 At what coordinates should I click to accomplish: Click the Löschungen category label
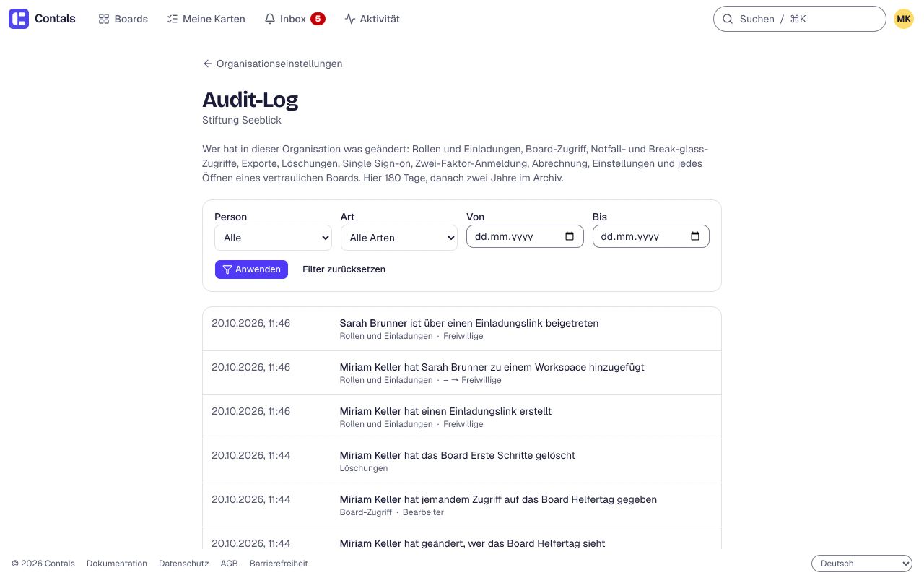364,468
